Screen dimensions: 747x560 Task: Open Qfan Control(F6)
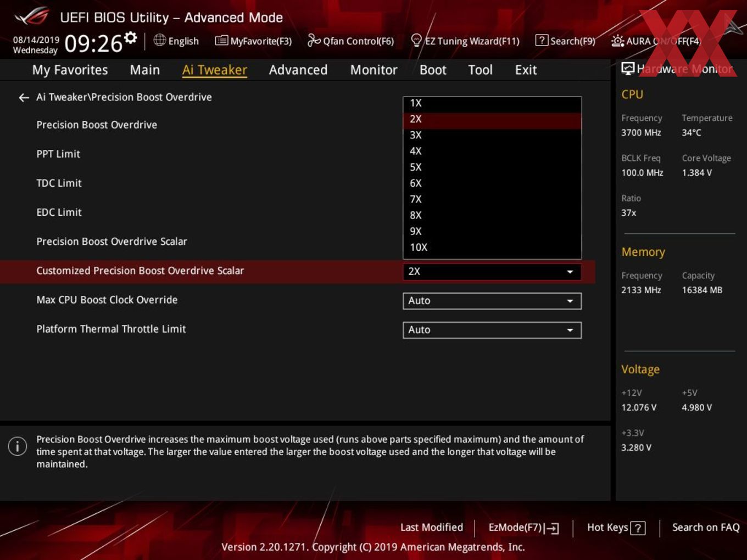pyautogui.click(x=350, y=41)
